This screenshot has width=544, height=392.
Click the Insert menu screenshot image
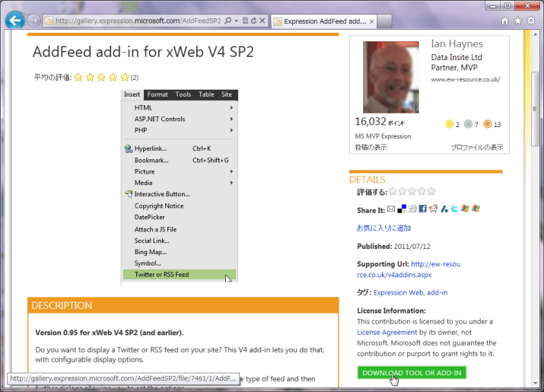[x=180, y=187]
